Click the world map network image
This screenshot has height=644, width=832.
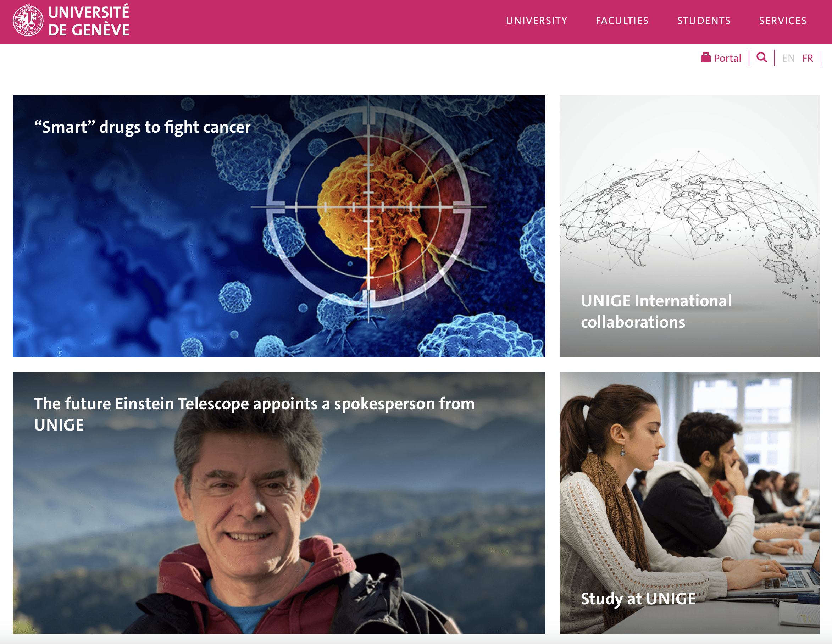[x=689, y=226]
